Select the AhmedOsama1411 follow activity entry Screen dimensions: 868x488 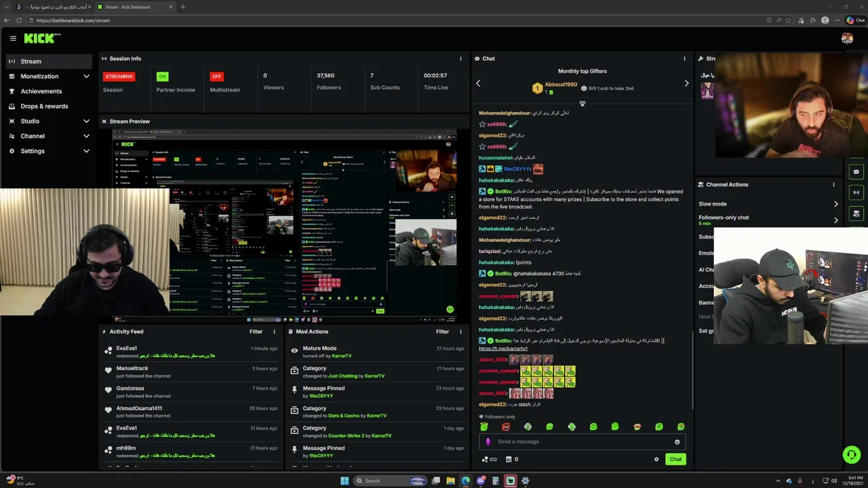[190, 411]
